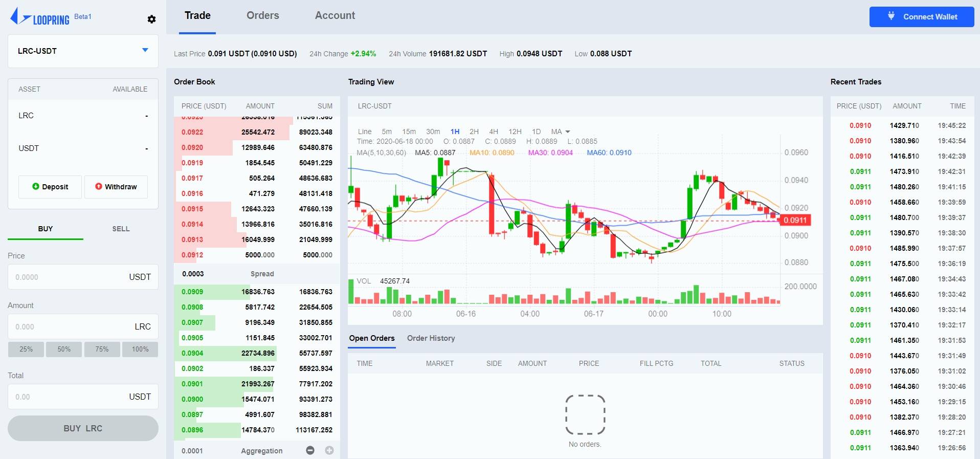
Task: Click ask price 0.0919 in order book
Action: 192,163
